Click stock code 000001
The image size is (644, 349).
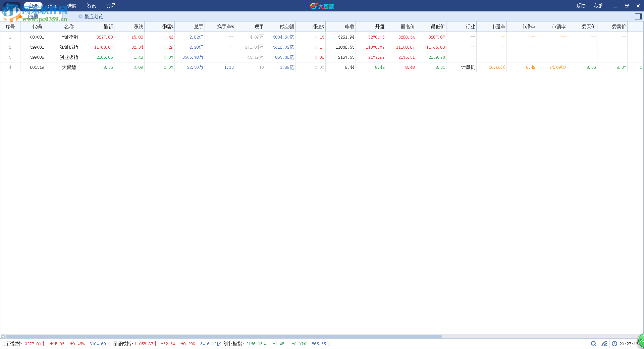pyautogui.click(x=37, y=37)
